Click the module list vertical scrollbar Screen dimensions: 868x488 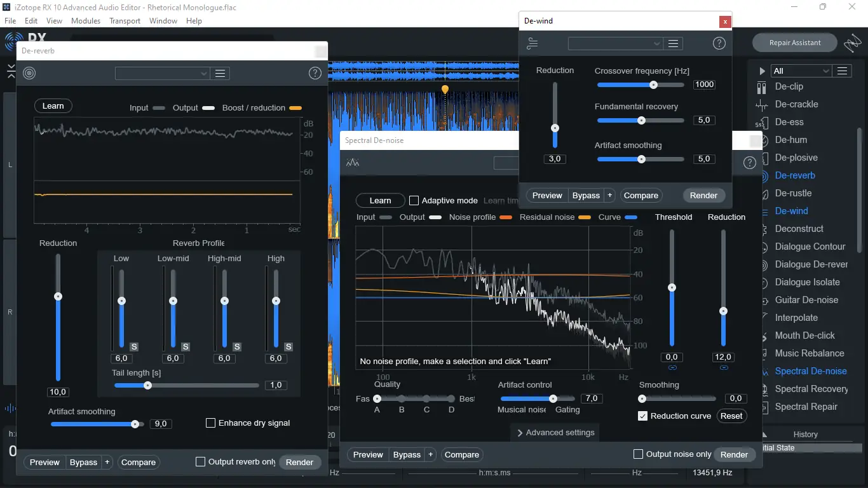coord(860,191)
